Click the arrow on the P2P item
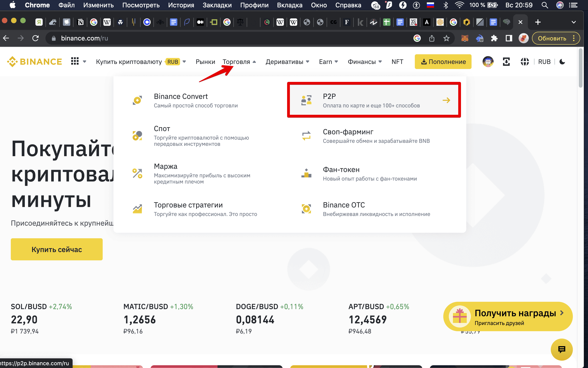Image resolution: width=588 pixels, height=368 pixels. point(446,100)
